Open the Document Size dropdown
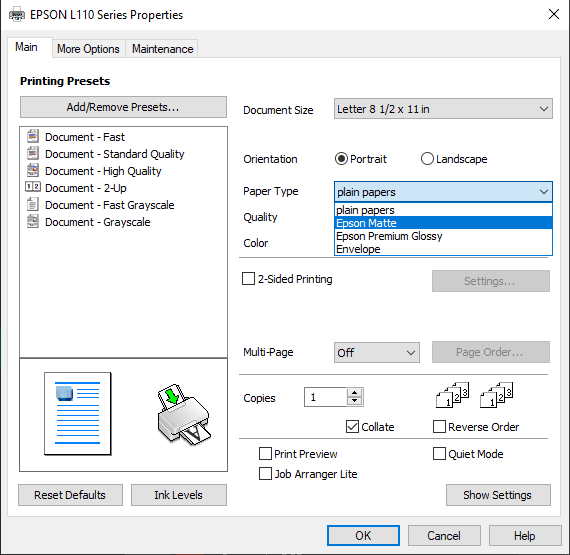The height and width of the screenshot is (555, 570). point(443,109)
